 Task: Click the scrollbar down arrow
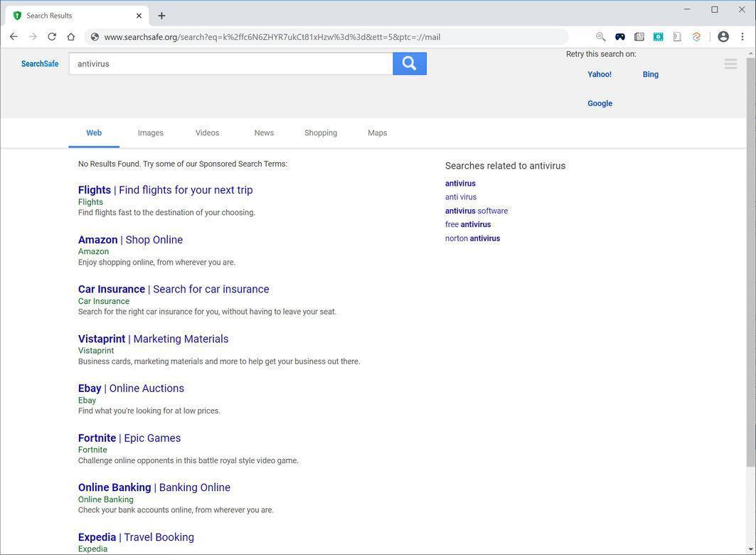coord(751,549)
